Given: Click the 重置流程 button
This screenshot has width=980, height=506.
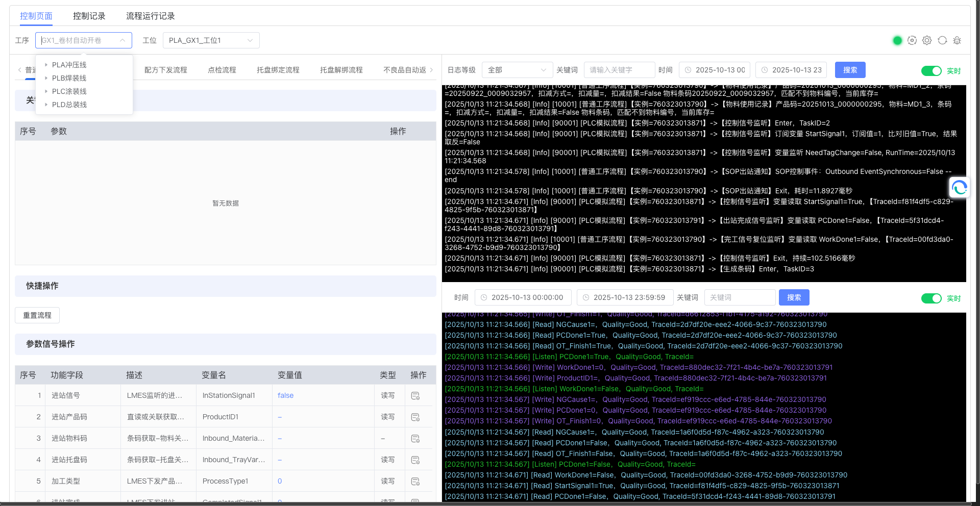Looking at the screenshot, I should [x=37, y=315].
